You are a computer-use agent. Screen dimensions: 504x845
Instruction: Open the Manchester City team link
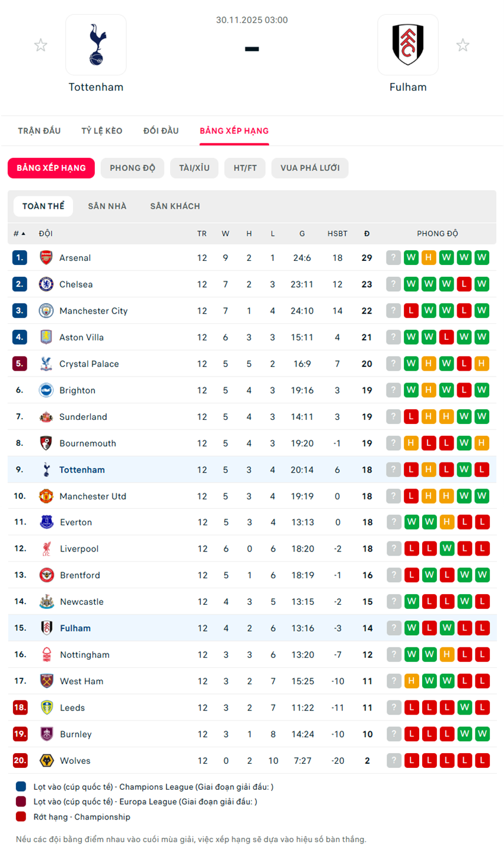[93, 311]
